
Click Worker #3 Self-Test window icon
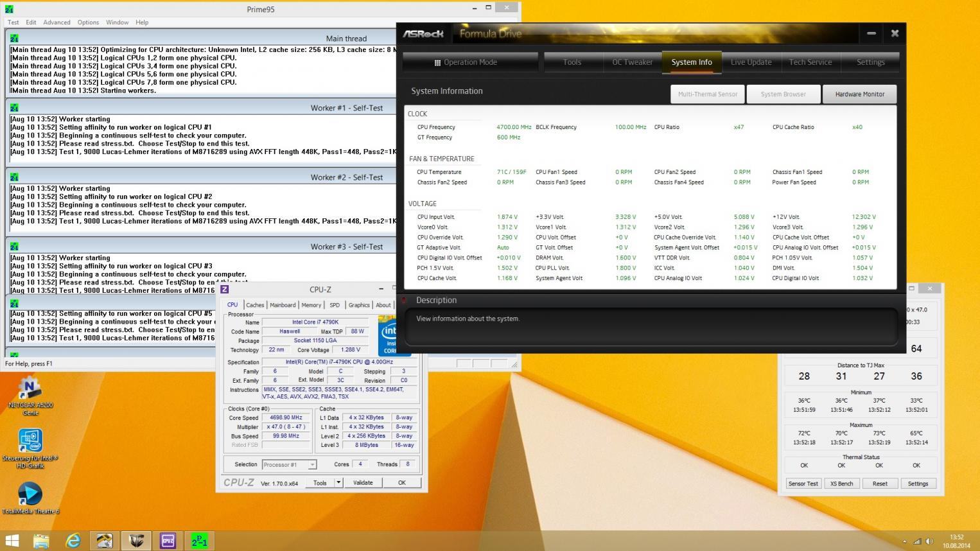pyautogui.click(x=14, y=247)
